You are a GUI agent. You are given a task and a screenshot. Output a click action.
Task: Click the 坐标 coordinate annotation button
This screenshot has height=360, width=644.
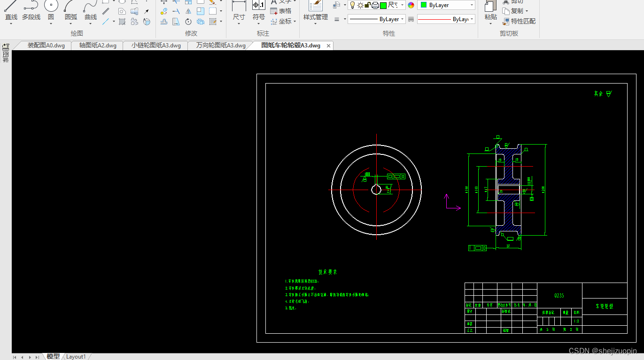[x=281, y=22]
